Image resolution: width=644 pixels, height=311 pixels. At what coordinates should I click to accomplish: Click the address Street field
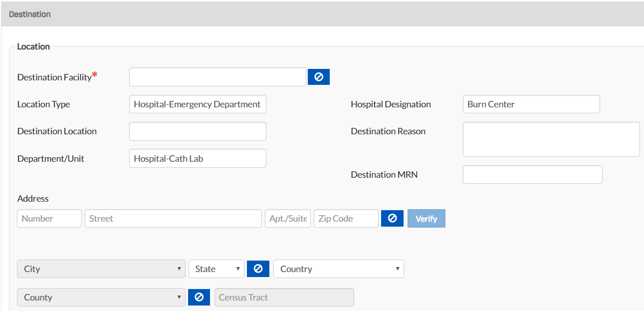point(173,219)
